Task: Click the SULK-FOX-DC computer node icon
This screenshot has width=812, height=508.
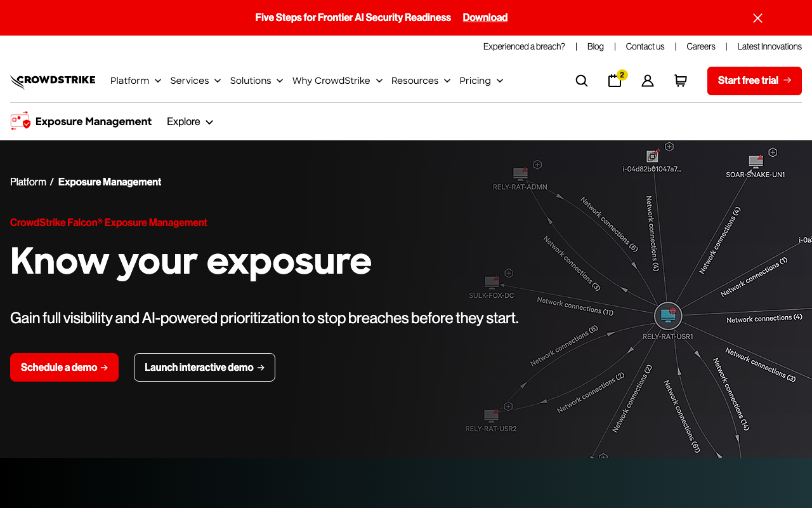Action: 492,282
